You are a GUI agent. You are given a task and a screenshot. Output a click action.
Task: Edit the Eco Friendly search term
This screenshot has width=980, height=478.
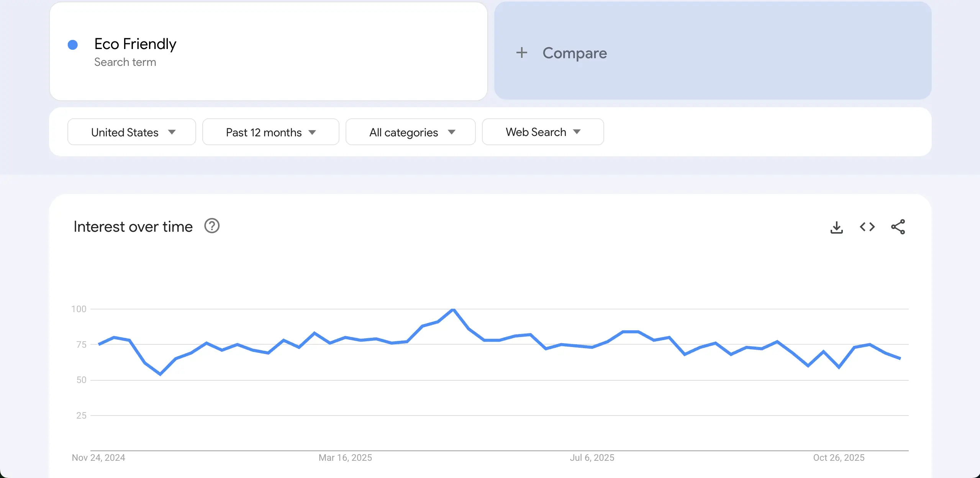135,44
